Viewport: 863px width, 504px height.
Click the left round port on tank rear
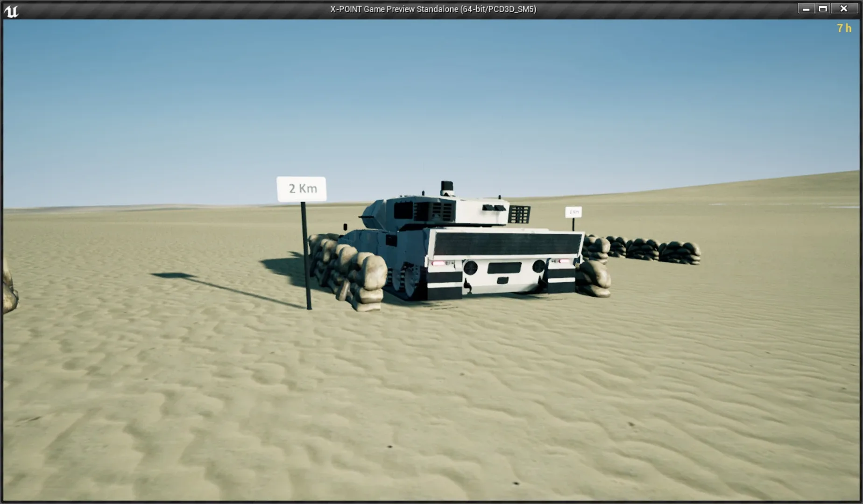(470, 268)
